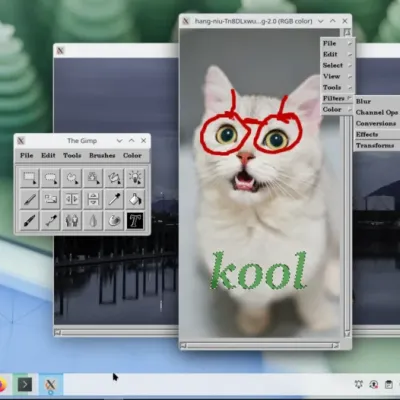This screenshot has width=400, height=400.
Task: Expand Color submenu arrow in popup menu
Action: pos(349,109)
